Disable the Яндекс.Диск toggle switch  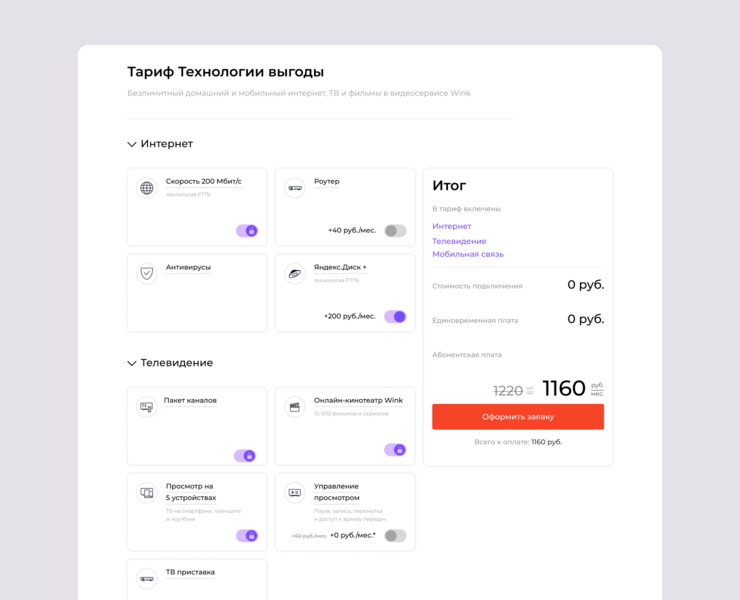click(395, 317)
